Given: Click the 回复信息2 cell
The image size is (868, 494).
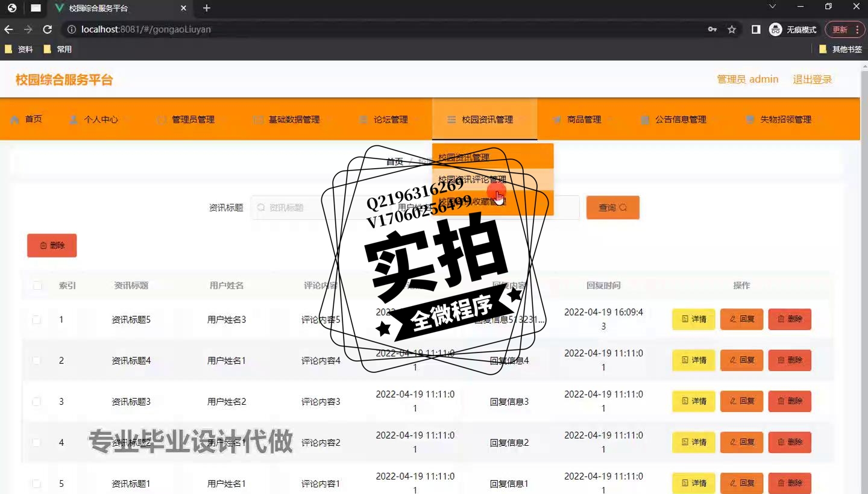Looking at the screenshot, I should (x=509, y=443).
